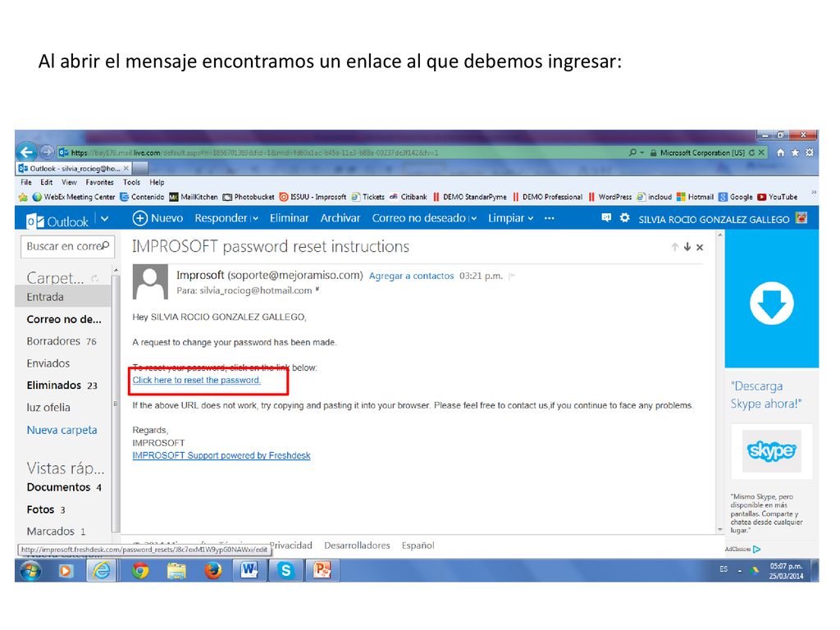Open the File menu
This screenshot has height=630, width=840.
tap(26, 182)
